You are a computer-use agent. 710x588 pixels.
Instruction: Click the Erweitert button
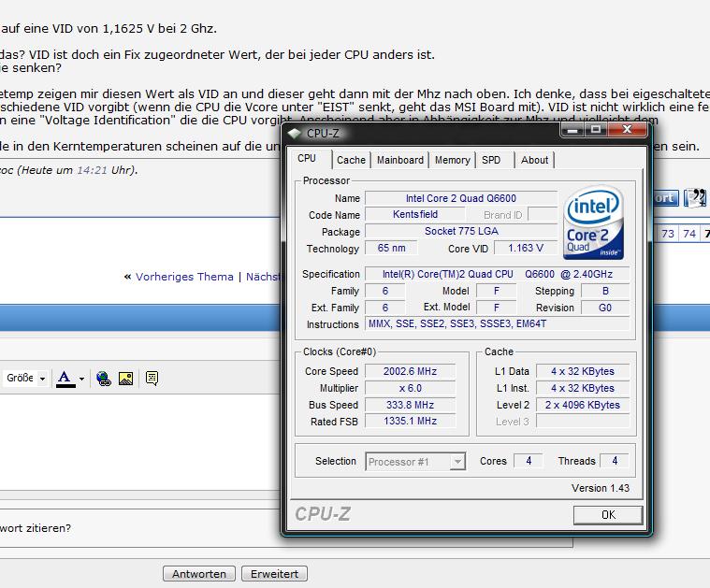pos(274,574)
